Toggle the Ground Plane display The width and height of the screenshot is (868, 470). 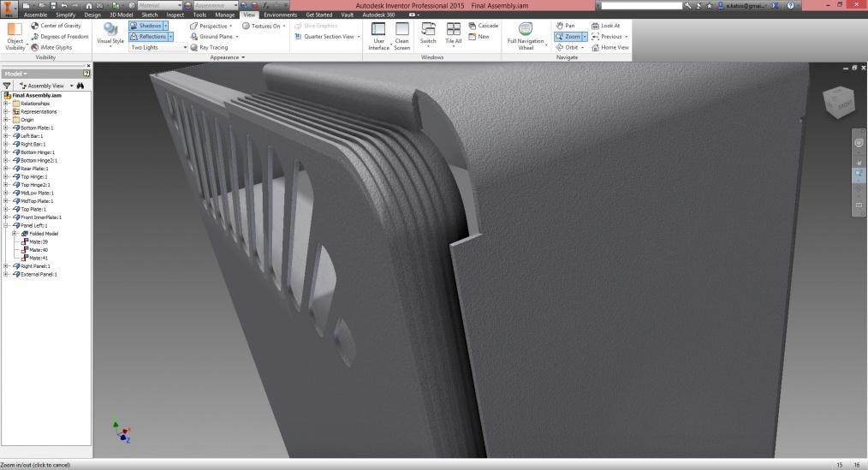click(x=214, y=37)
